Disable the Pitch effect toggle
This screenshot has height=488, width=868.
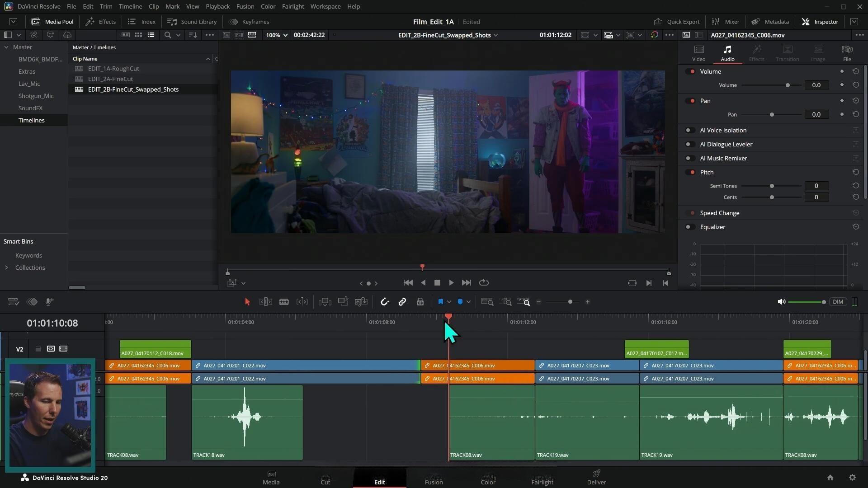tap(690, 172)
